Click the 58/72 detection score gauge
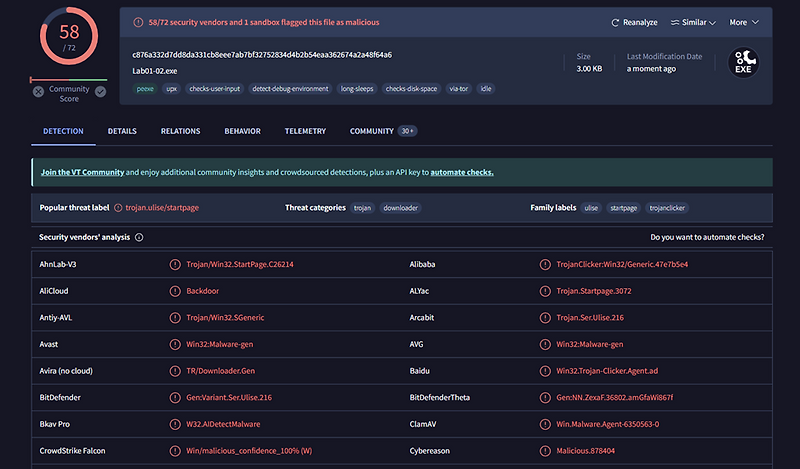Screen dimensions: 800x469 click(69, 36)
